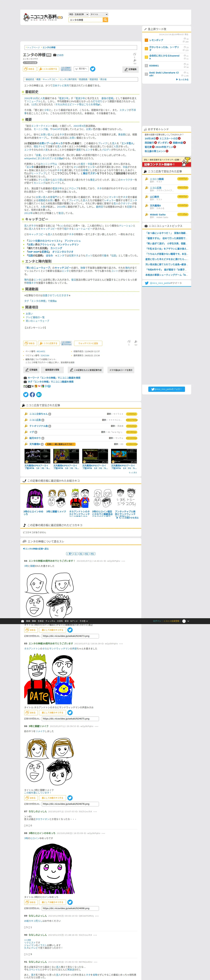Collapse the 概要 section heading icon
The image size is (210, 980).
point(23,120)
